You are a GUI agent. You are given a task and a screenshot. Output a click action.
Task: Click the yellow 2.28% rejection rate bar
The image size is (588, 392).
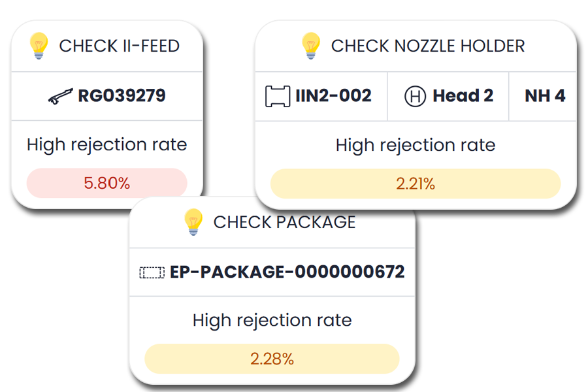pyautogui.click(x=272, y=359)
